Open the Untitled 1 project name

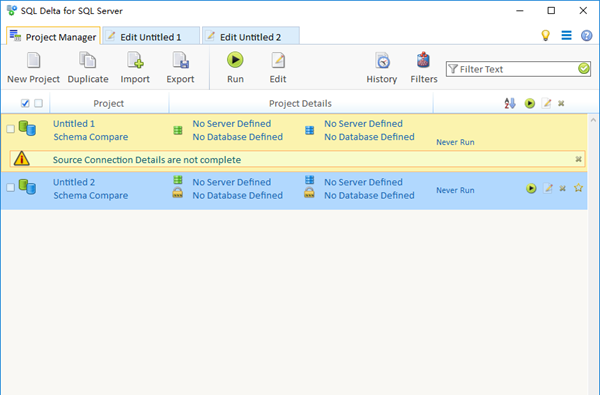click(74, 124)
